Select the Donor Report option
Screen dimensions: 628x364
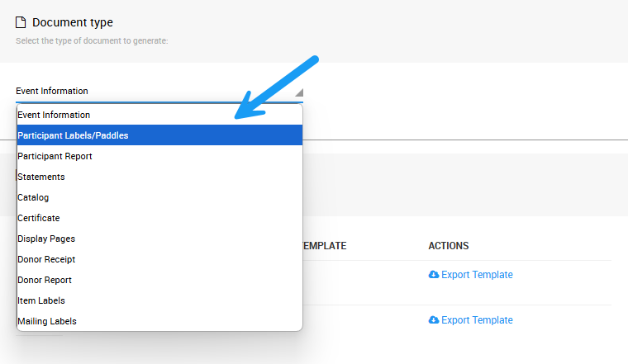click(45, 280)
